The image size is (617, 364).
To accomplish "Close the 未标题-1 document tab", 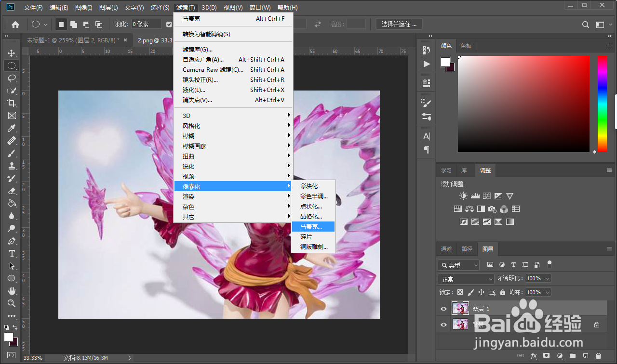I will point(125,40).
